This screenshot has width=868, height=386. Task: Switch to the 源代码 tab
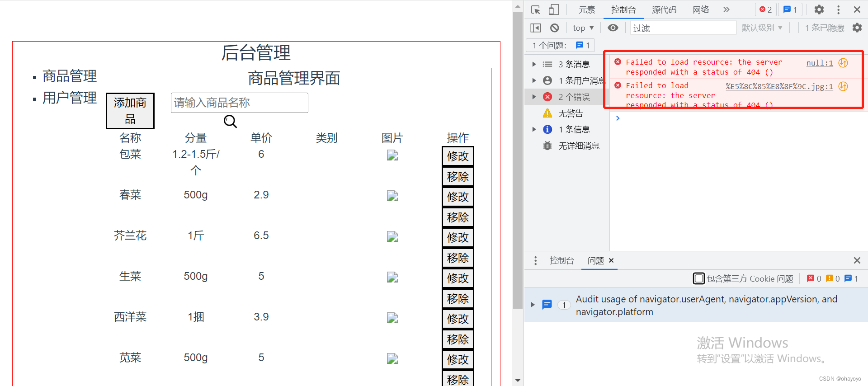point(664,9)
